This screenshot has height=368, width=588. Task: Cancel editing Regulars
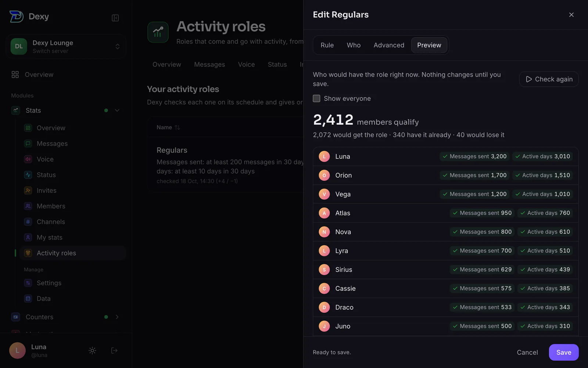(x=527, y=353)
